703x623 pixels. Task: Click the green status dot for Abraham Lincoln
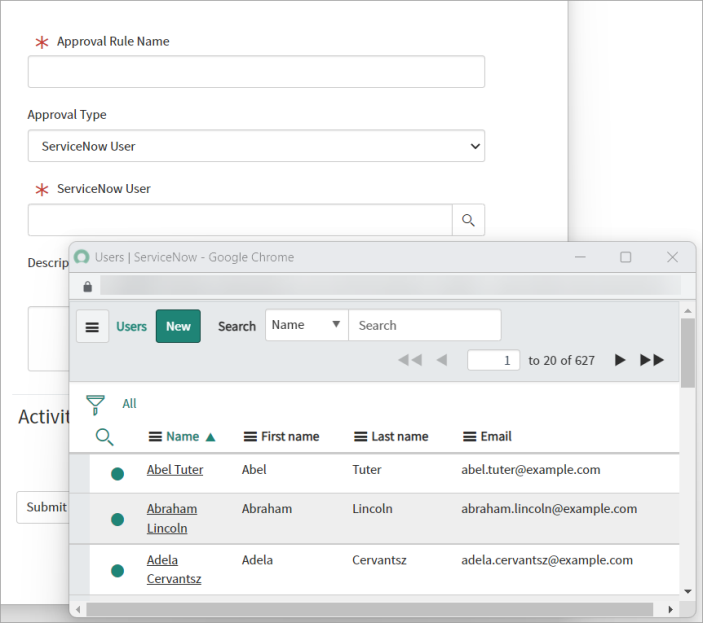click(117, 519)
